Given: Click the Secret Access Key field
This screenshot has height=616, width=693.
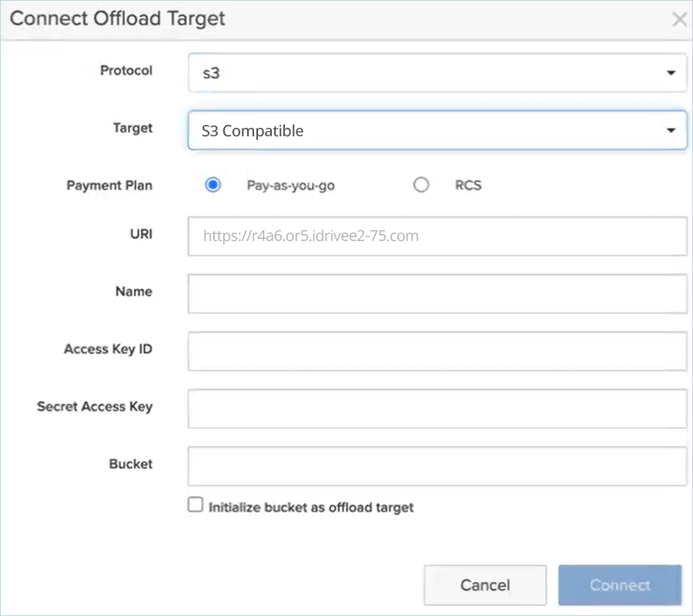Looking at the screenshot, I should point(437,409).
